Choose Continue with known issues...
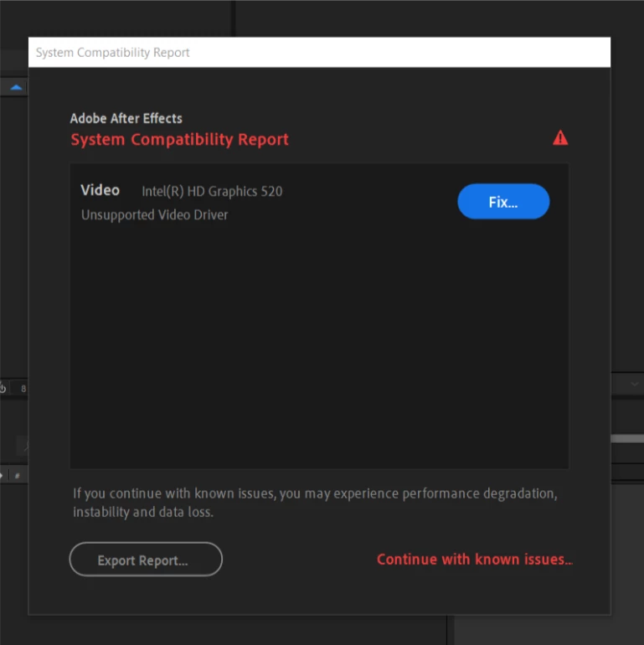This screenshot has height=645, width=644. [475, 560]
